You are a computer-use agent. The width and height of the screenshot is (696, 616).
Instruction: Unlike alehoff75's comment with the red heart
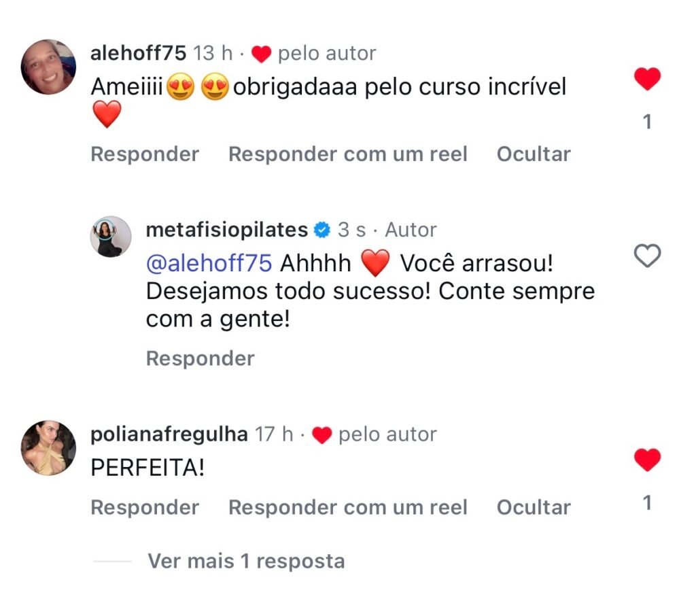pyautogui.click(x=647, y=80)
